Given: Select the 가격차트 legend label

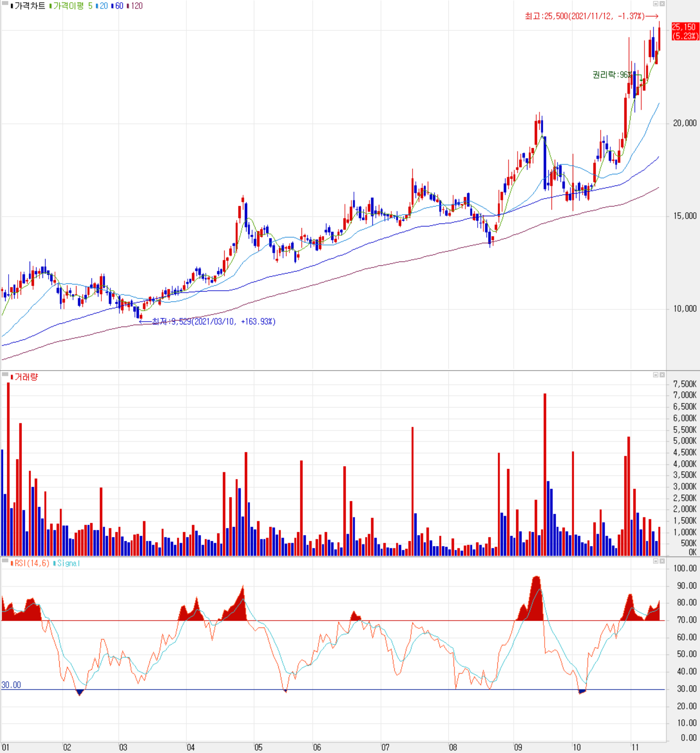Looking at the screenshot, I should point(28,6).
